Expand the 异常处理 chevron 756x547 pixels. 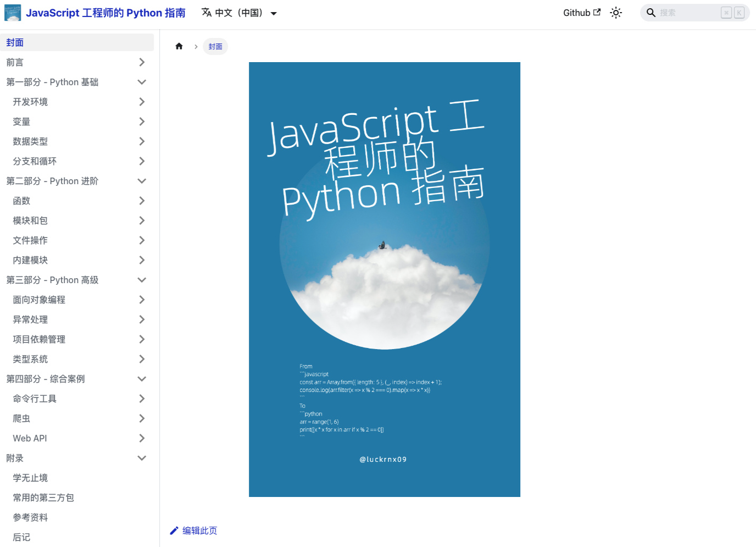point(142,319)
